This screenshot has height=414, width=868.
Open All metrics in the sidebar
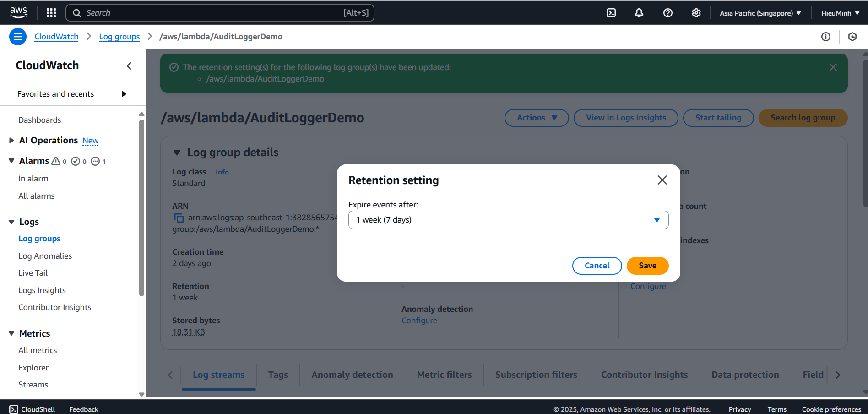38,350
